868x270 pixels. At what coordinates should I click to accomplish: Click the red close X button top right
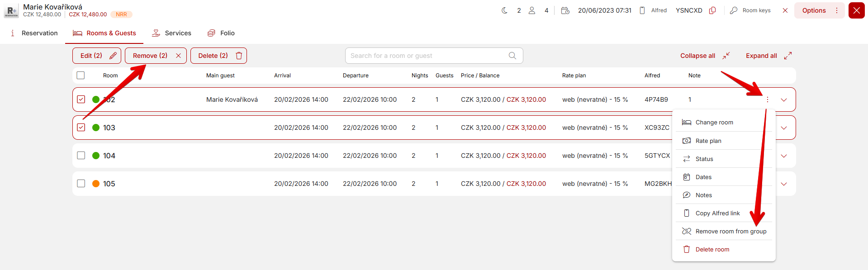point(856,10)
